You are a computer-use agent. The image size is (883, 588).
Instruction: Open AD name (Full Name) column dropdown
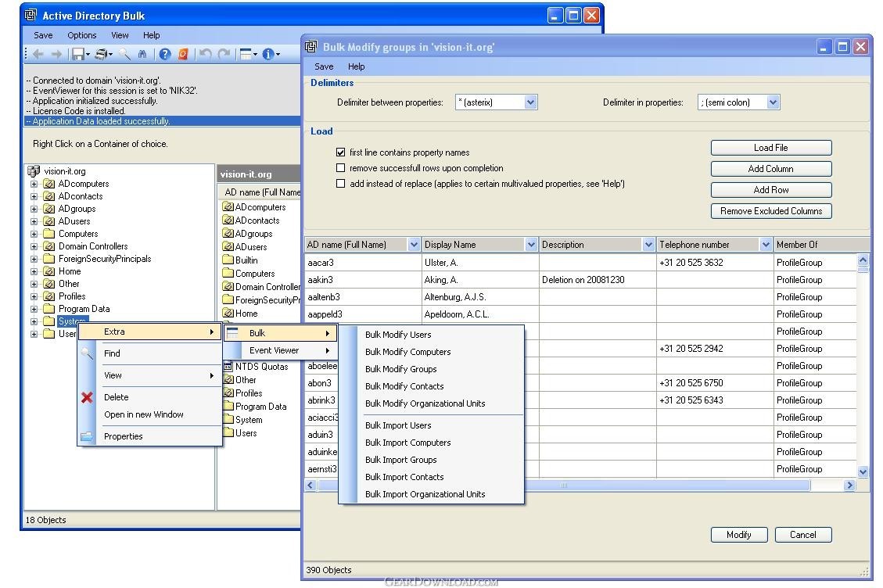point(414,245)
